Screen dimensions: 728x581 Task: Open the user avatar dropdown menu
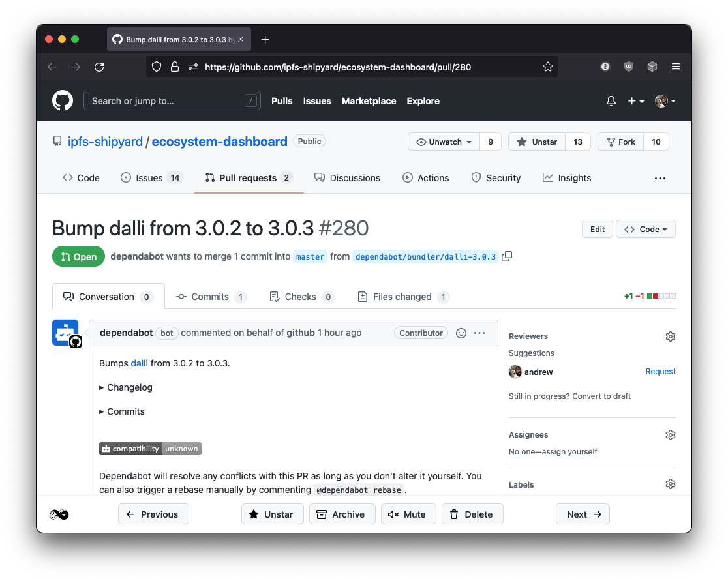coord(665,100)
